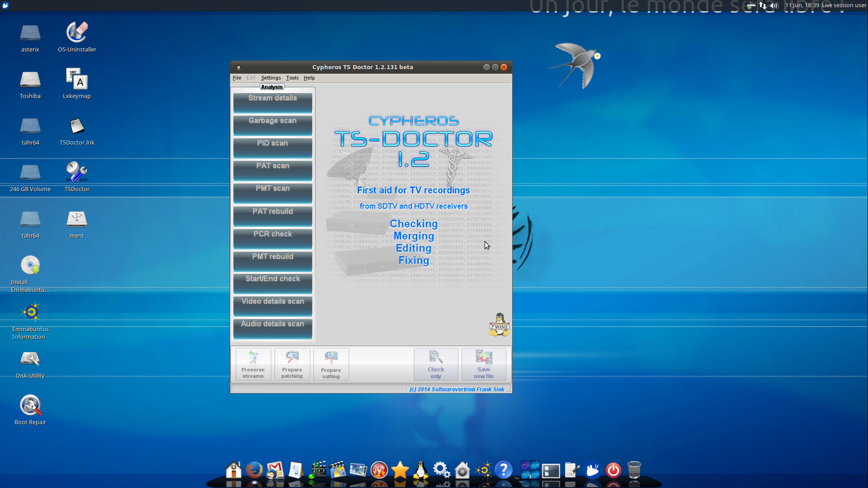
Task: Click the PAT scan button
Action: tap(273, 170)
